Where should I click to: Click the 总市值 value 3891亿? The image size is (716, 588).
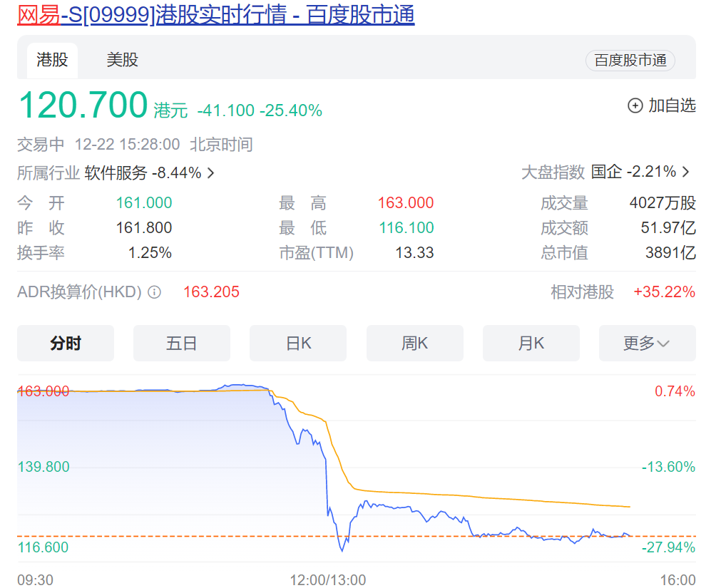click(x=670, y=252)
